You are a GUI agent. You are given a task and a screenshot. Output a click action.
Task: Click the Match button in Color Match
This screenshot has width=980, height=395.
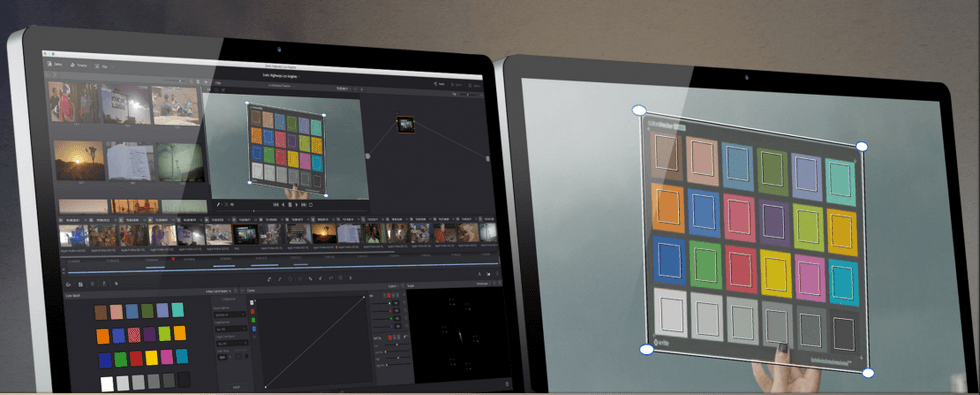tap(236, 388)
